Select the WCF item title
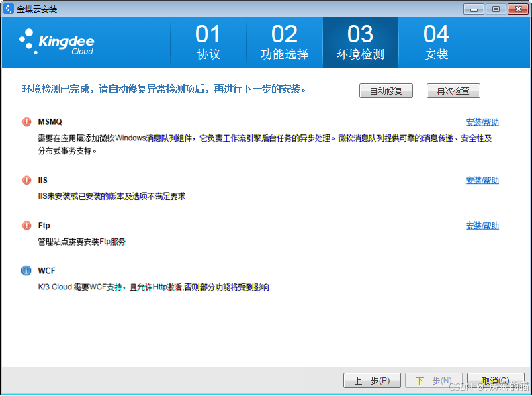The width and height of the screenshot is (532, 396). pyautogui.click(x=46, y=270)
